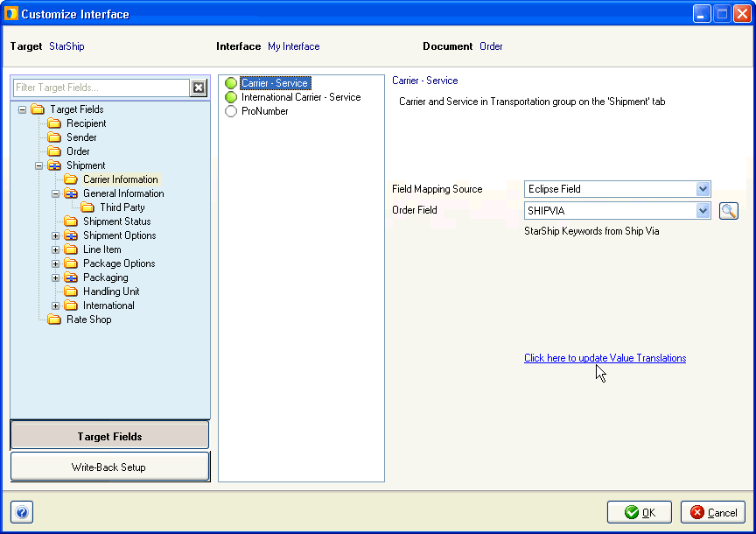
Task: Select International Carrier - Service field
Action: [301, 97]
